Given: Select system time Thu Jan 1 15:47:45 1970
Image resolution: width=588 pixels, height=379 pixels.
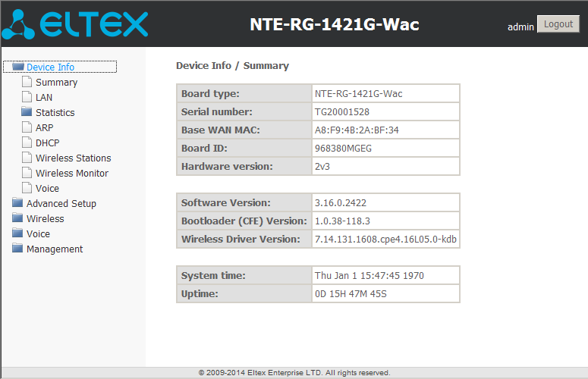Looking at the screenshot, I should 369,276.
